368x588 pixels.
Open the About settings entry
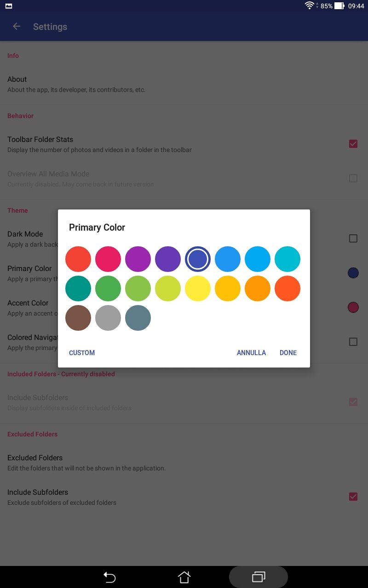pyautogui.click(x=184, y=84)
